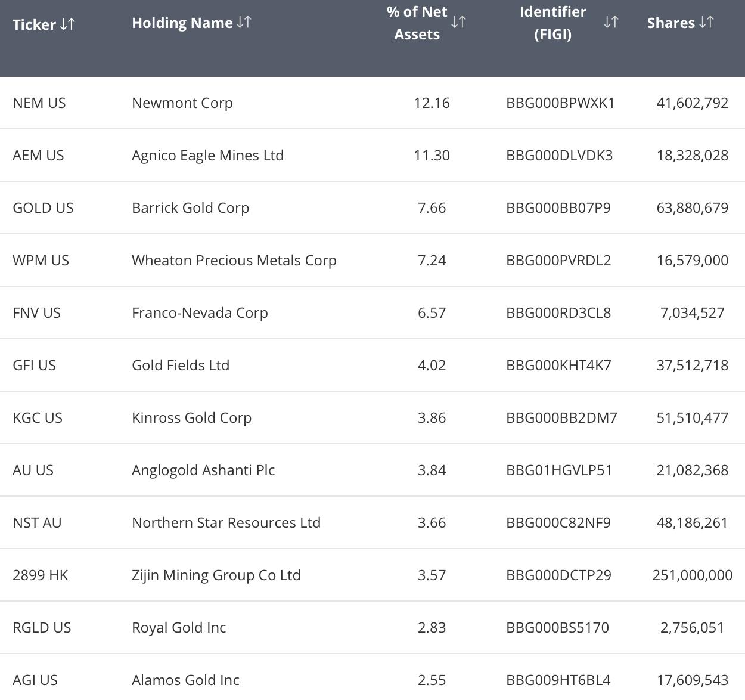The width and height of the screenshot is (745, 700).
Task: Click Wheaton Precious Metals Corp name
Action: pyautogui.click(x=234, y=261)
